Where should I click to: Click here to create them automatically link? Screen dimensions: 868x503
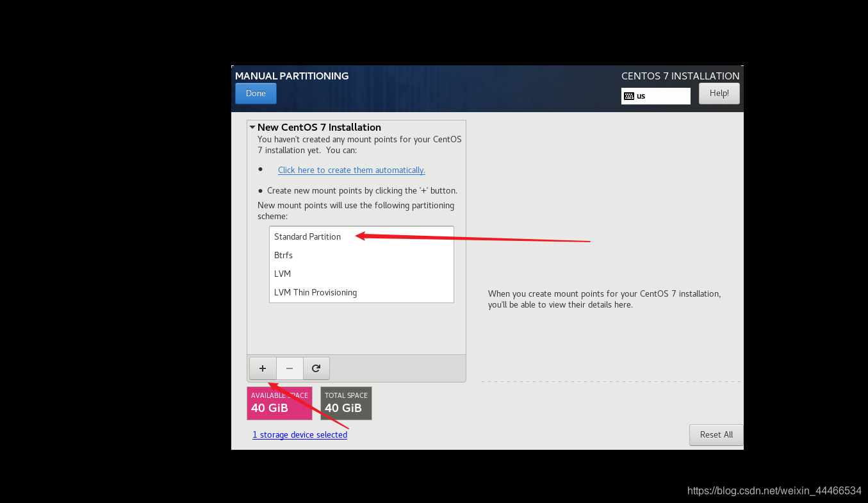(x=352, y=170)
